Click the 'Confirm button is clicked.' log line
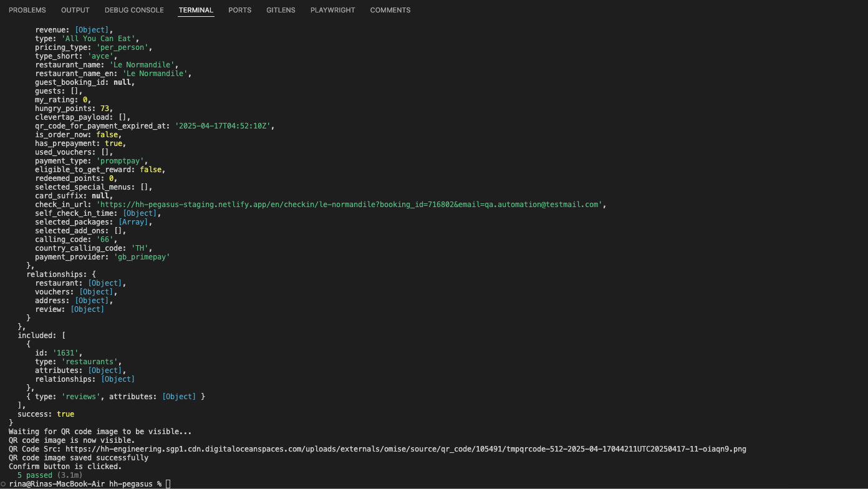Screen dimensions: 868x489 65,467
